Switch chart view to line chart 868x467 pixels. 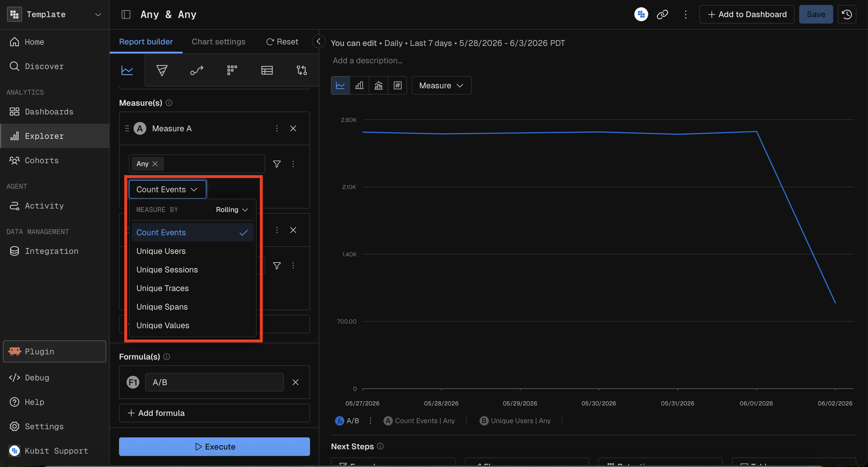[340, 85]
